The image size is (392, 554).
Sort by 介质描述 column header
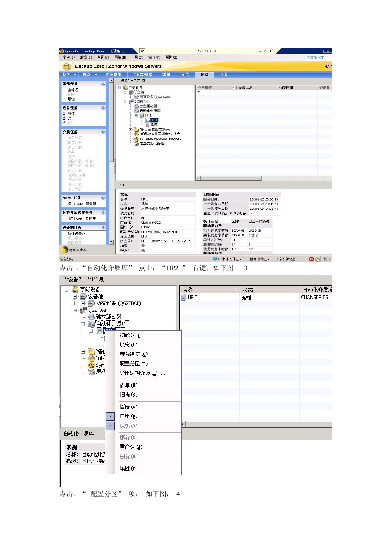(257, 88)
